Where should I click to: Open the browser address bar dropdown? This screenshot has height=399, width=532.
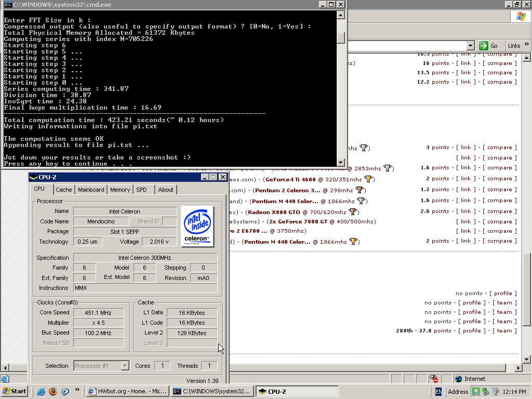click(x=470, y=46)
